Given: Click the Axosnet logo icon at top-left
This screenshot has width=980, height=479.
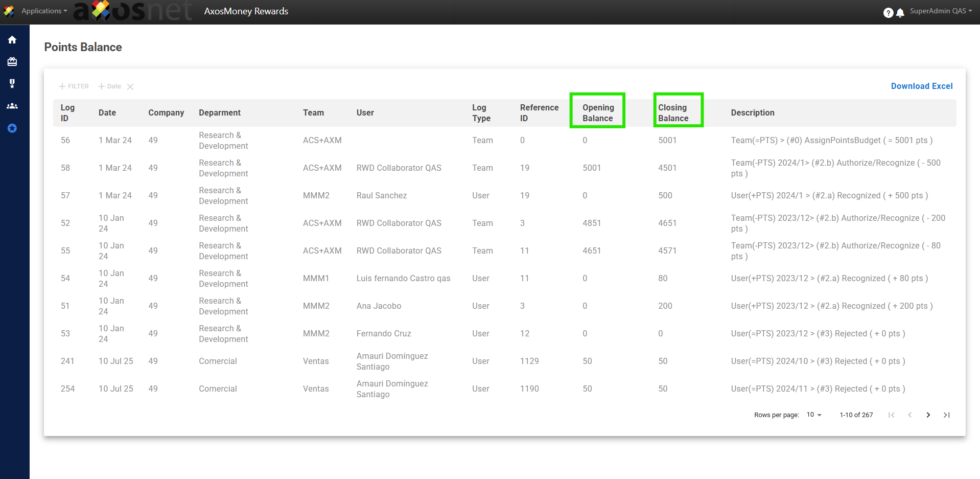Looking at the screenshot, I should tap(9, 11).
